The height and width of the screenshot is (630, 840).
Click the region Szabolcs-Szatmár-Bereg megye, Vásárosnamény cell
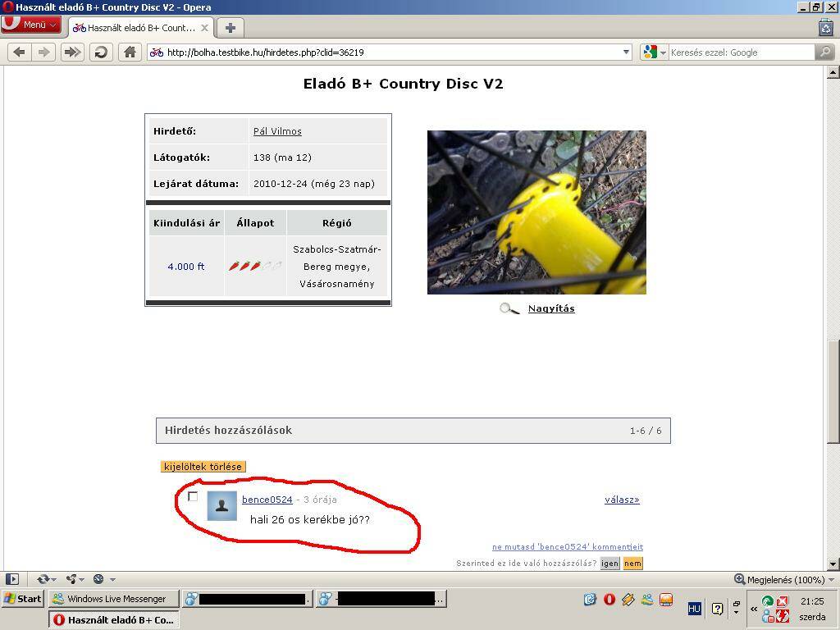337,267
